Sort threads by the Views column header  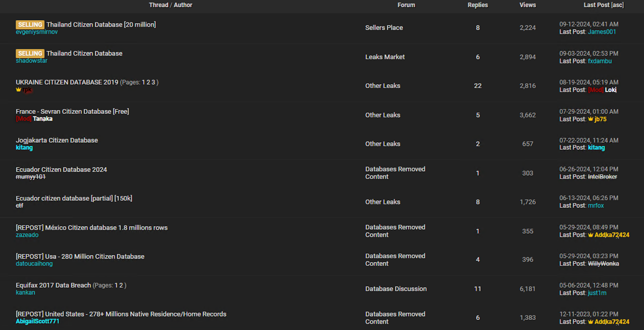click(527, 5)
